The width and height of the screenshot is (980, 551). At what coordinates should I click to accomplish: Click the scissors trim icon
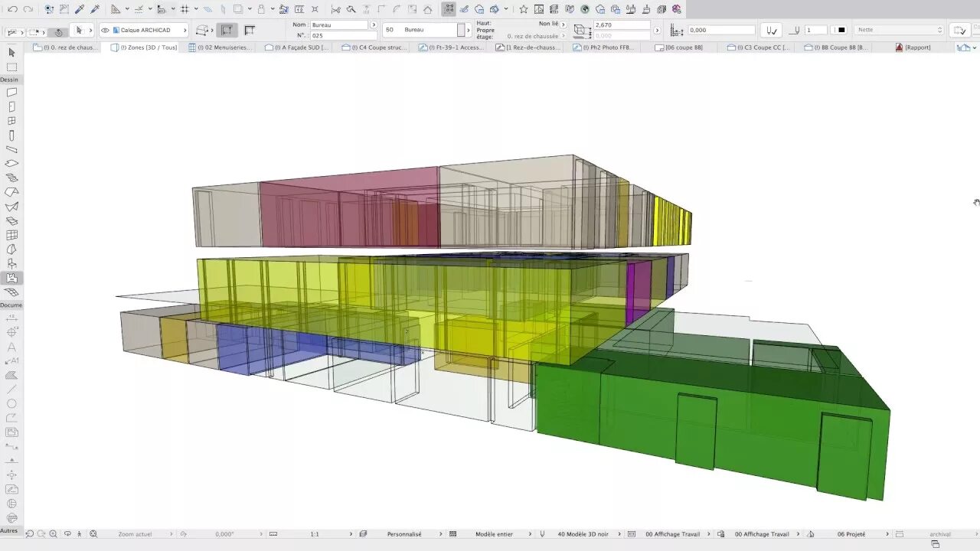[x=335, y=9]
